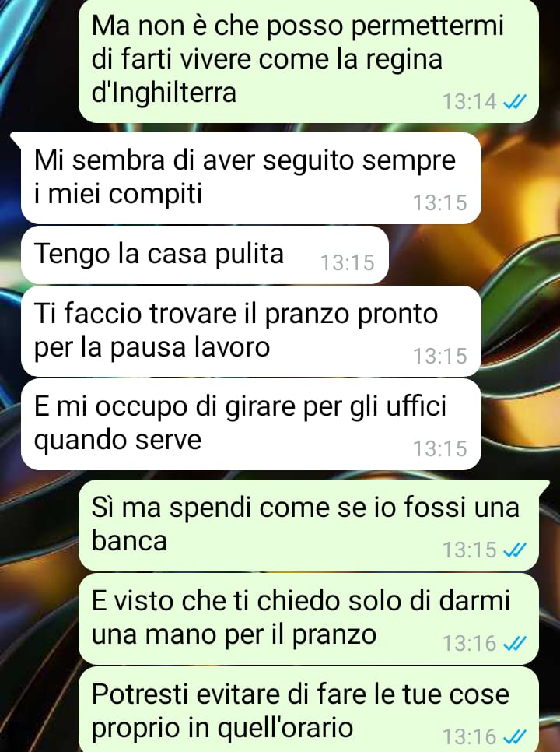Tap the 13:14 timestamp on first message
The height and width of the screenshot is (752, 560).
(x=470, y=102)
